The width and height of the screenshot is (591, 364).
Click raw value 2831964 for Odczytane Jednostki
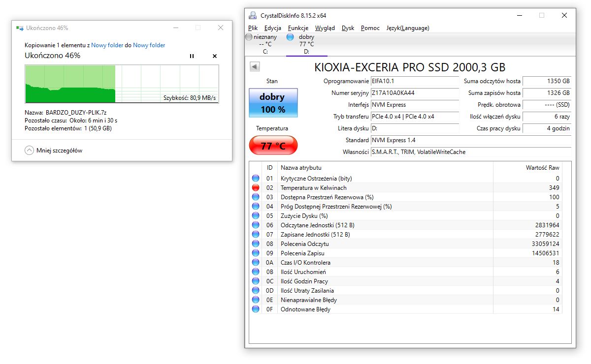547,225
